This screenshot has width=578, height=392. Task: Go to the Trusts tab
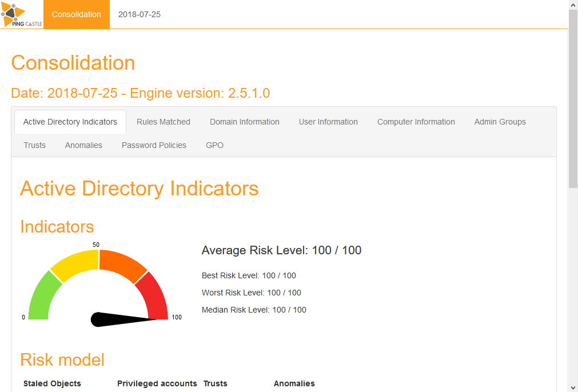click(35, 145)
